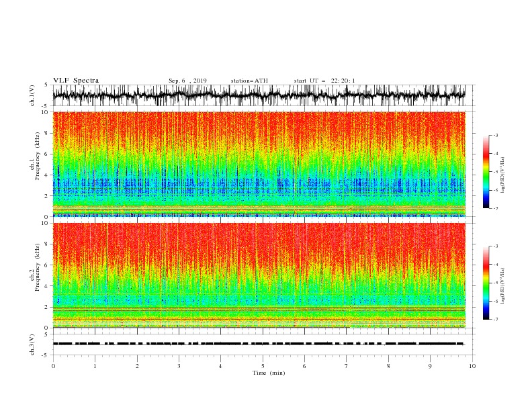Viewport: 532px width, 411px height.
Task: Click the "Time (min)" x-axis label
Action: (x=269, y=373)
